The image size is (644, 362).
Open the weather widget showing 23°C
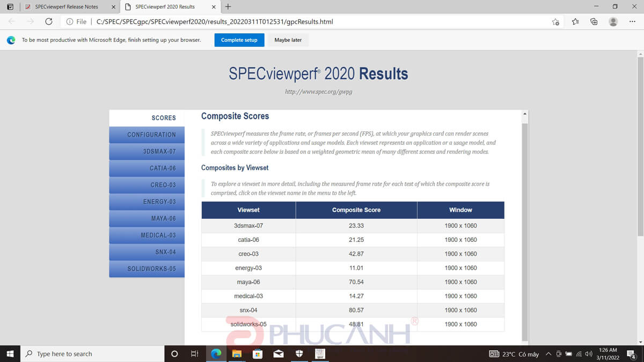coord(514,354)
